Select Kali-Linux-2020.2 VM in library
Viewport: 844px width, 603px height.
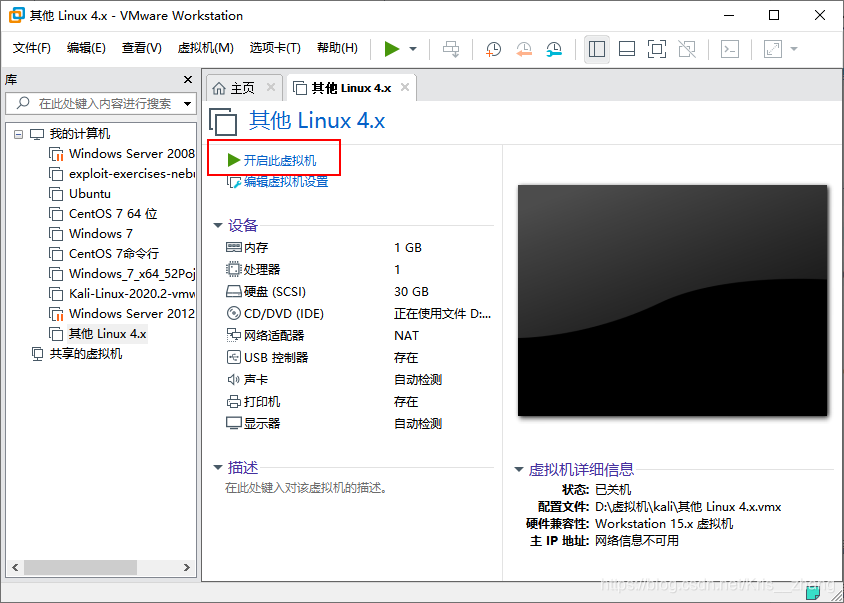coord(122,294)
